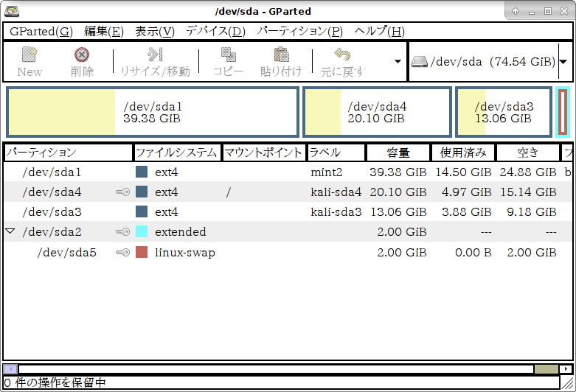Click the 15.14 GiB free value
Image resolution: width=576 pixels, height=392 pixels.
coord(528,192)
